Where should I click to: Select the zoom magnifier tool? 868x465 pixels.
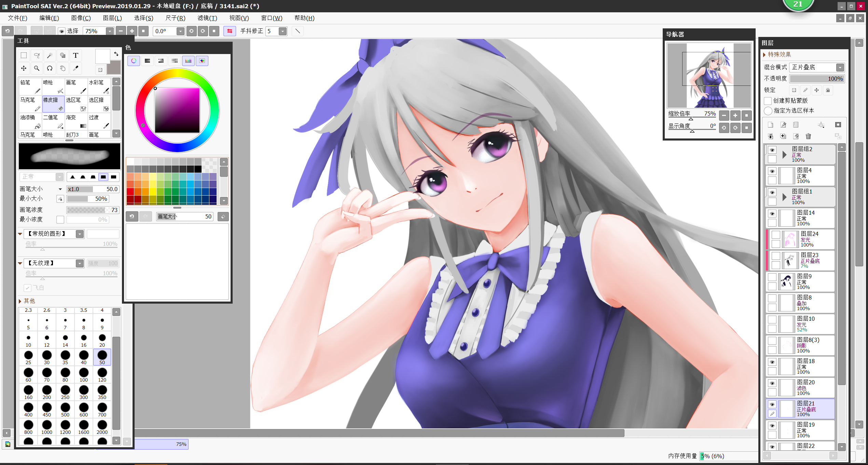pos(37,68)
